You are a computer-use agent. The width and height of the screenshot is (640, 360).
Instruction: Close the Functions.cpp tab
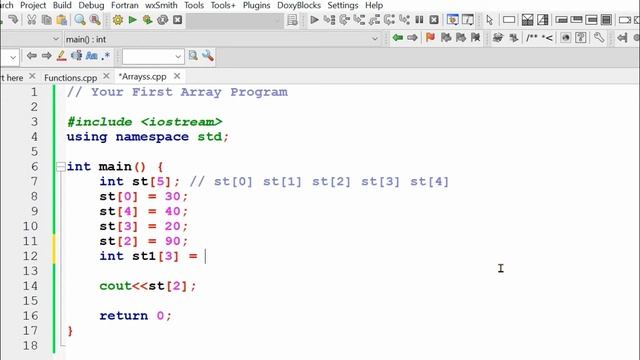106,76
